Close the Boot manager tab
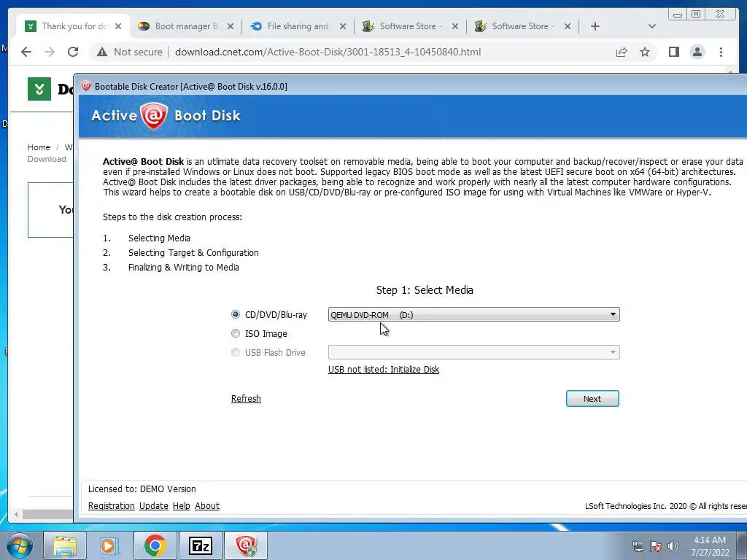 click(x=231, y=26)
